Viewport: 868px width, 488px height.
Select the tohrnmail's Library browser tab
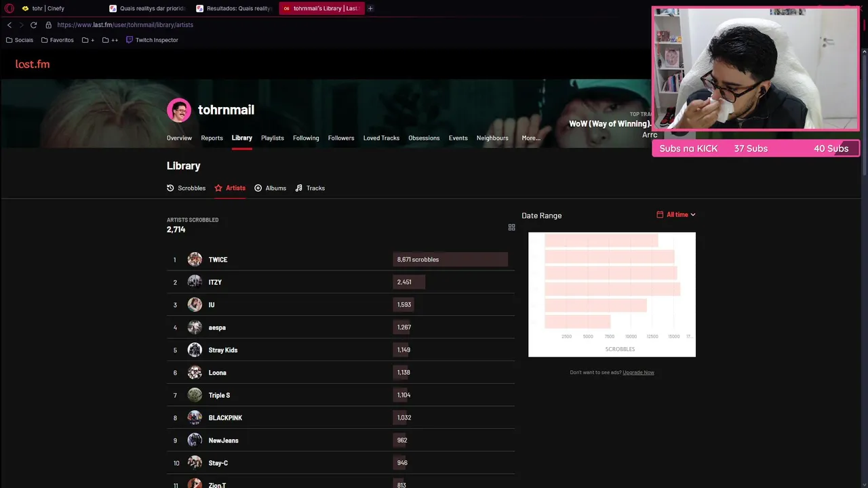[x=321, y=9]
